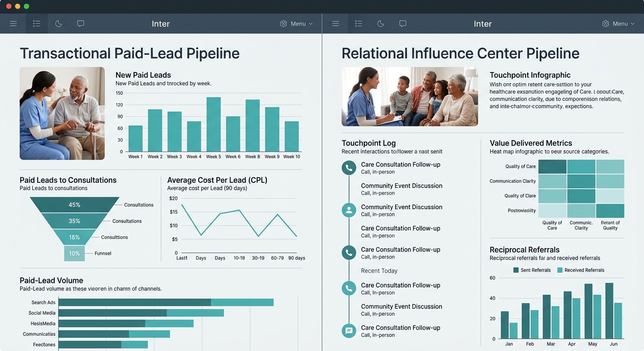Select the Week 8 bar in New Paid Leads
Image resolution: width=644 pixels, height=351 pixels.
252,126
